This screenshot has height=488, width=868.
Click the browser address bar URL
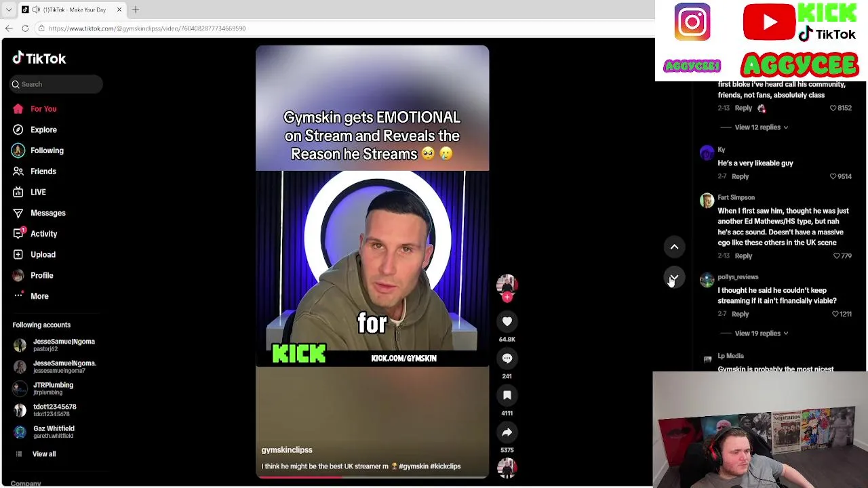146,28
